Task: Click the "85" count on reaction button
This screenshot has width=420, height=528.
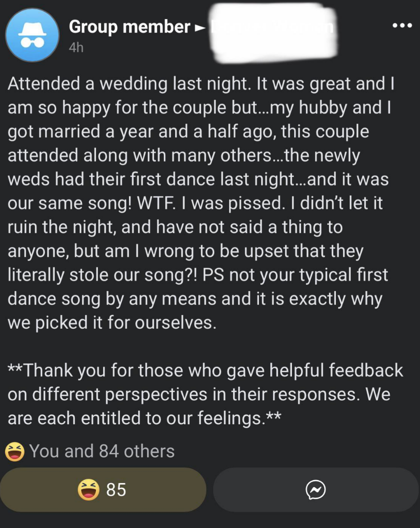Action: tap(116, 490)
